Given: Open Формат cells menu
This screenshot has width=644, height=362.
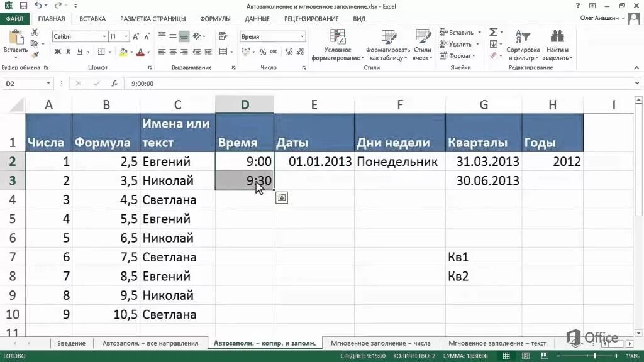Looking at the screenshot, I should (457, 55).
